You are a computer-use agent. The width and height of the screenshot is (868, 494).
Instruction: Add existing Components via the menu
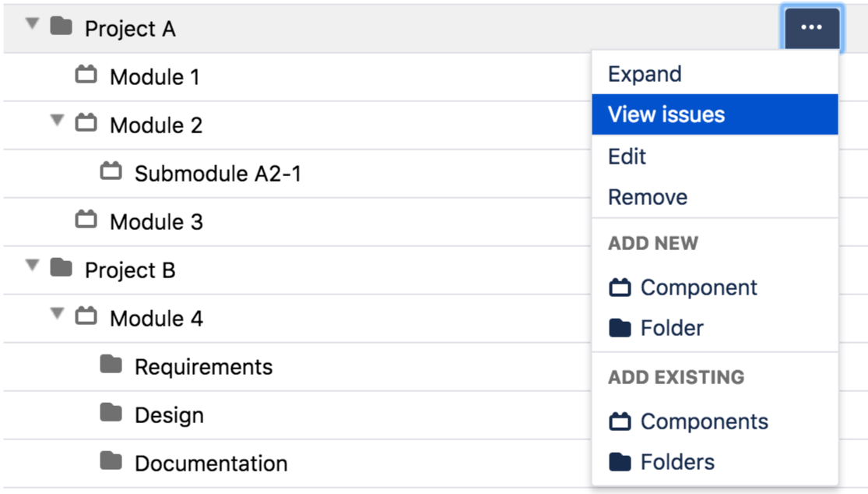(704, 422)
